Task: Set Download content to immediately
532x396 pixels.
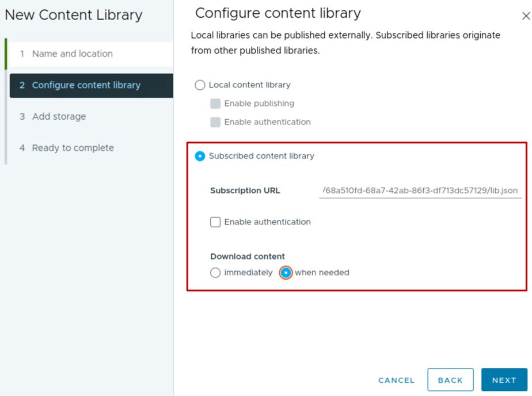Action: [215, 273]
